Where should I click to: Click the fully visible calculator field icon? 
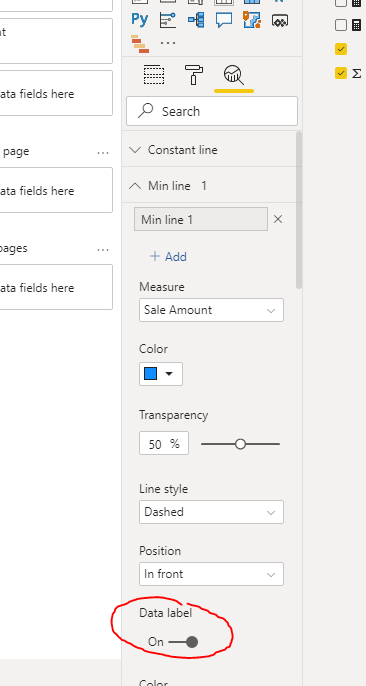click(356, 25)
